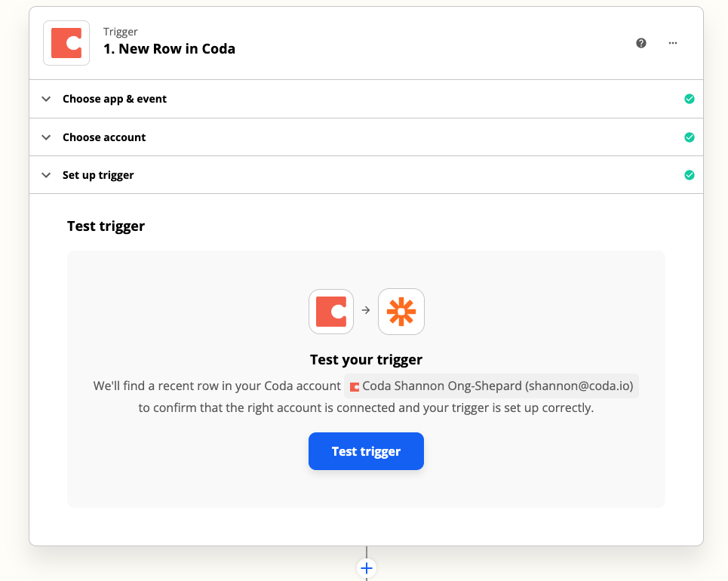Open the Choose account section label
The height and width of the screenshot is (581, 728).
click(x=104, y=137)
